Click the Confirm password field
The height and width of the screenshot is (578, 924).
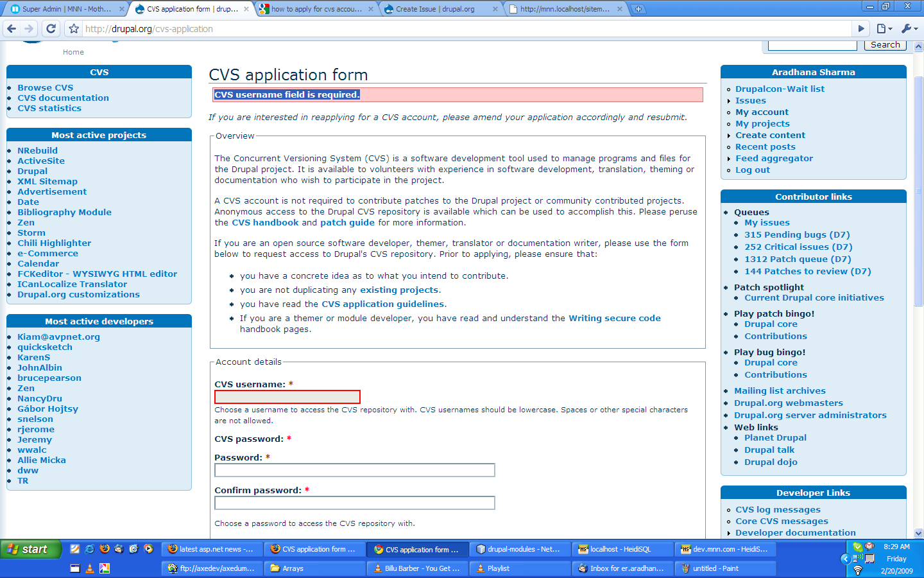tap(355, 503)
